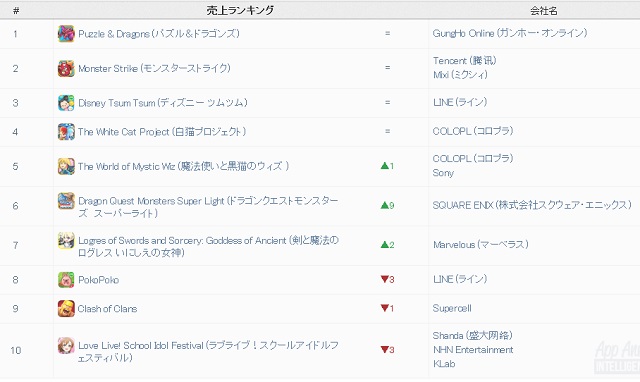Click the Clash of Clans icon
Viewport: 640px width, 382px height.
(x=66, y=309)
